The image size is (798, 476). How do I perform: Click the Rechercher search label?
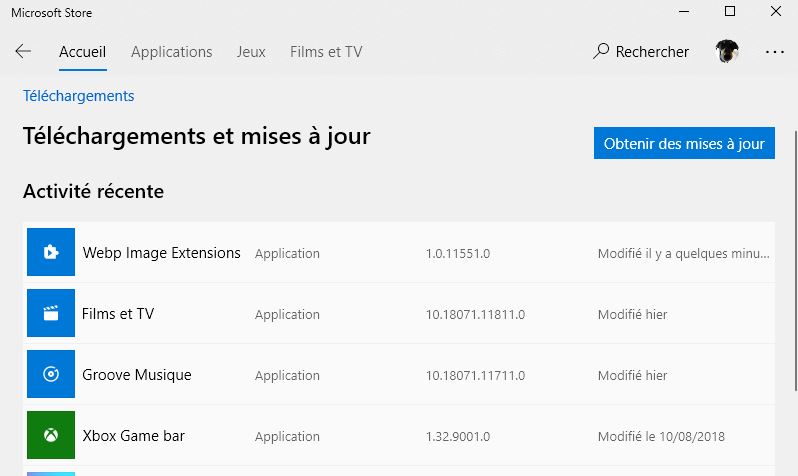point(652,52)
